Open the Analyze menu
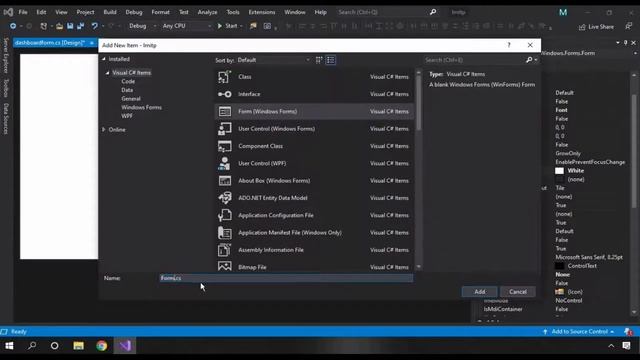Viewport: 640px width, 360px height. point(207,12)
